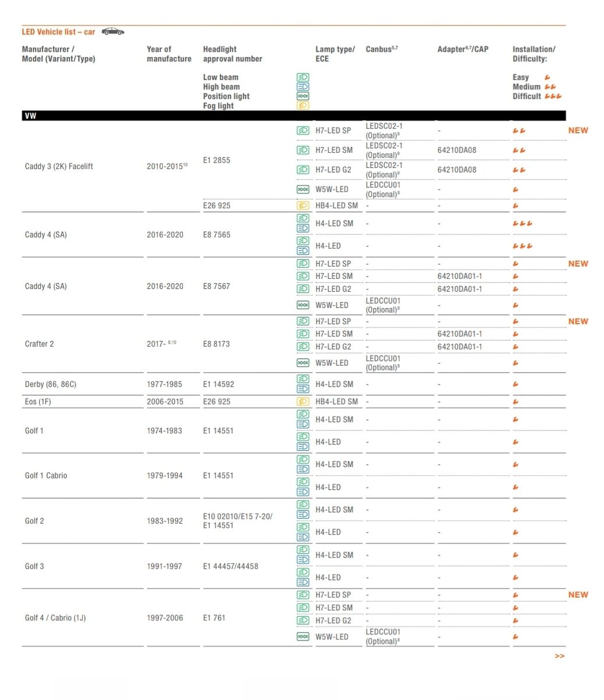Click the position light icon in Crafter 2's W5W-LED row
Screen dimensions: 604x700
click(303, 363)
